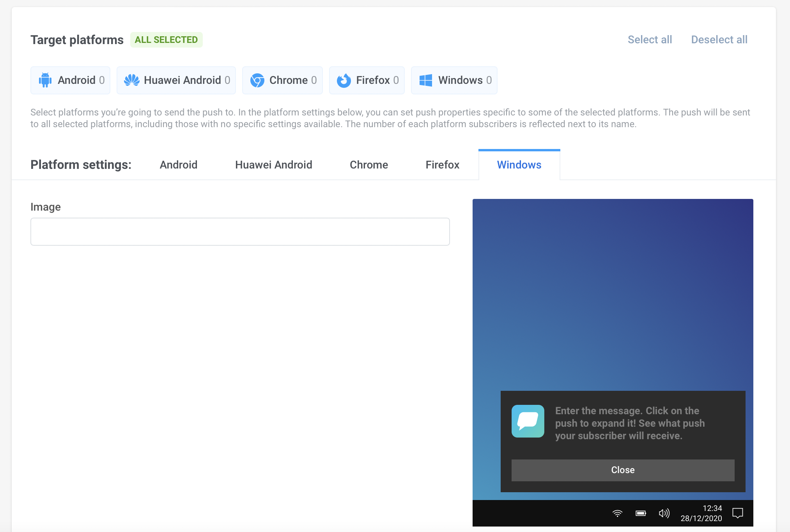Click the 28/12/2020 date in preview taskbar
790x532 pixels.
[701, 518]
